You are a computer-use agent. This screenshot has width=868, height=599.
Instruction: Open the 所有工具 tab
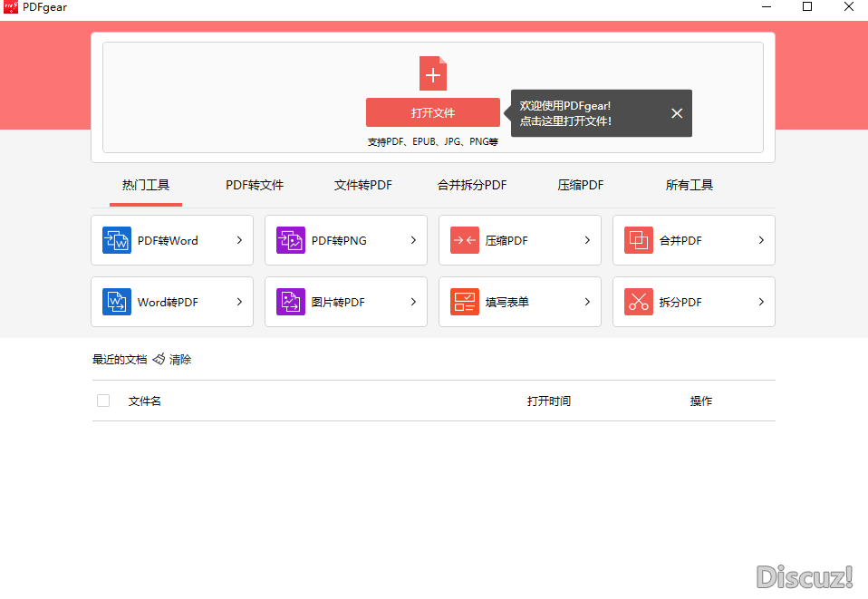tap(690, 185)
